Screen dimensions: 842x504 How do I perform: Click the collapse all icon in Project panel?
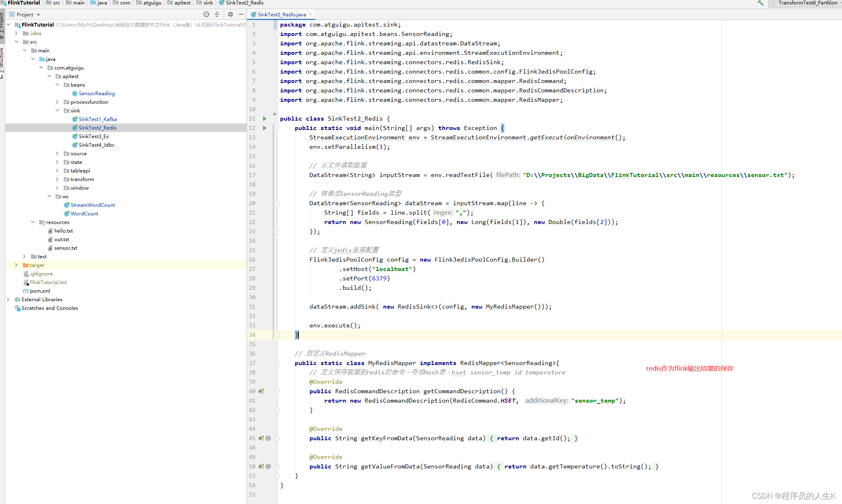[x=217, y=14]
